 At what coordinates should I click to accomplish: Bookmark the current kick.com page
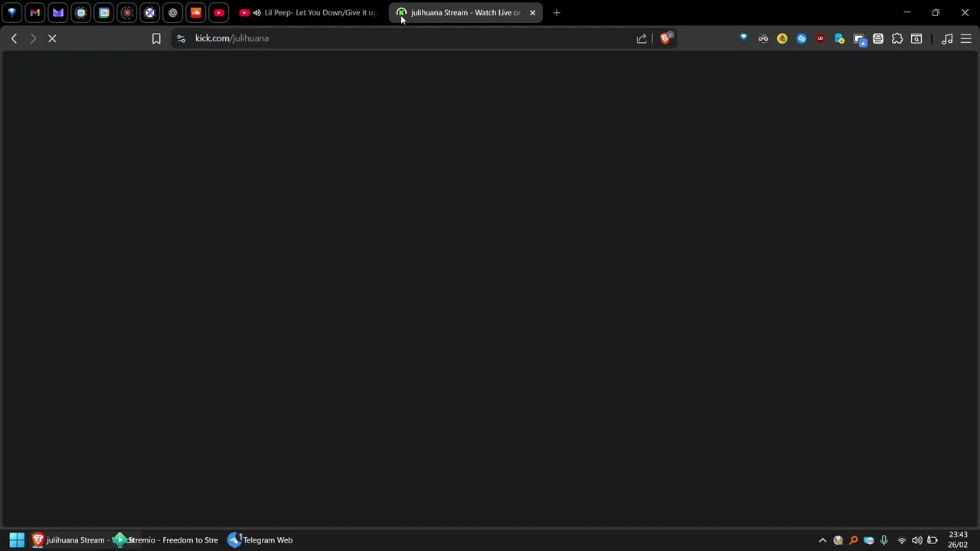pos(156,38)
